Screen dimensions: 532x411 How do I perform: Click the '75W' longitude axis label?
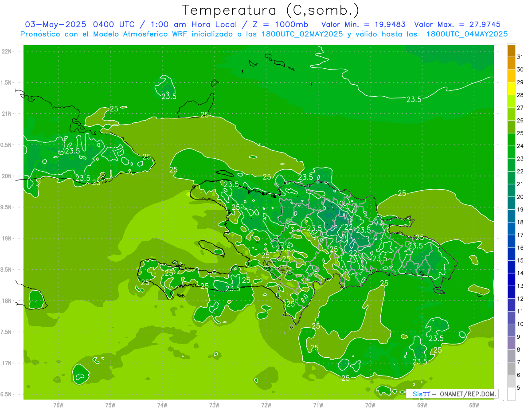[110, 405]
